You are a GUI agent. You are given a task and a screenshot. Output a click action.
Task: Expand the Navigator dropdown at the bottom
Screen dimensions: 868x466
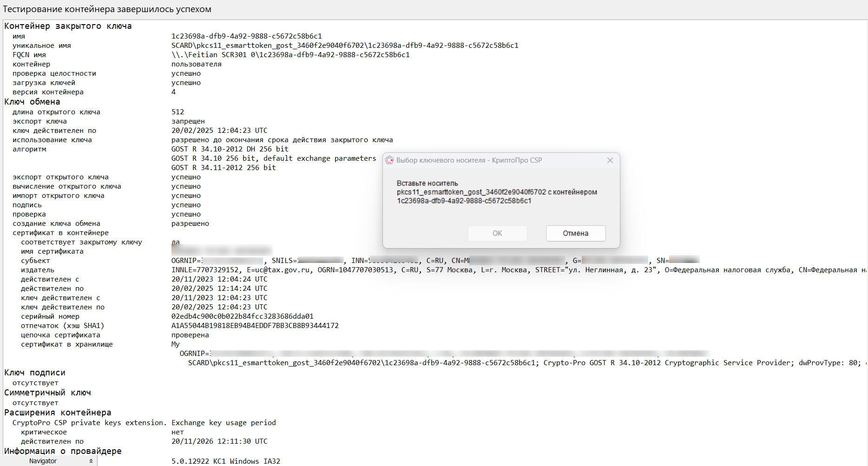(x=91, y=461)
